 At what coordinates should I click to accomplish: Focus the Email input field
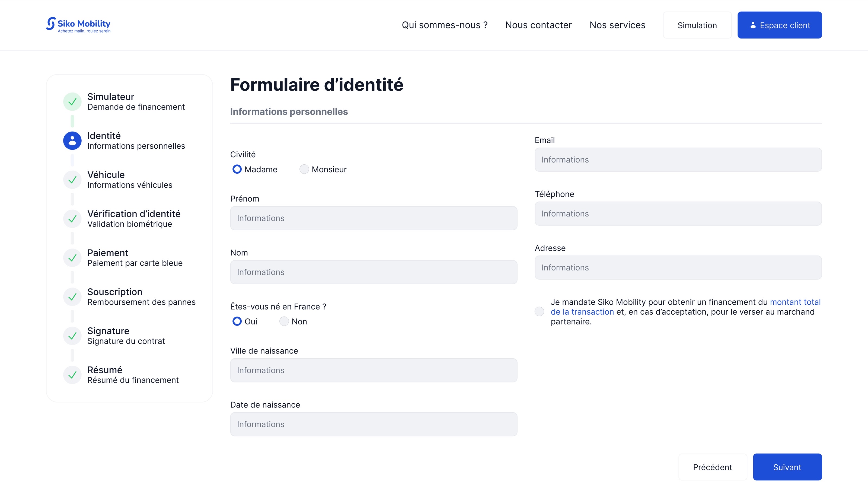tap(678, 160)
